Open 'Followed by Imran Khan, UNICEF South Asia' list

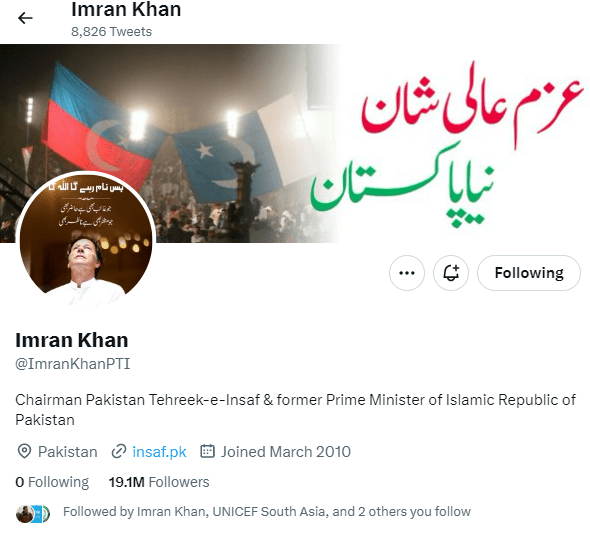pyautogui.click(x=267, y=511)
